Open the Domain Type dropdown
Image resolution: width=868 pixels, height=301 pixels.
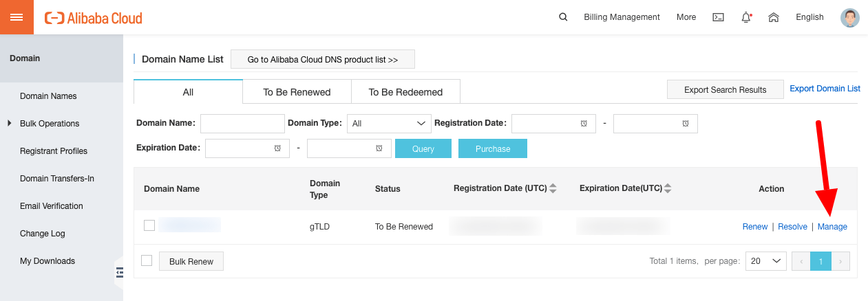click(389, 124)
